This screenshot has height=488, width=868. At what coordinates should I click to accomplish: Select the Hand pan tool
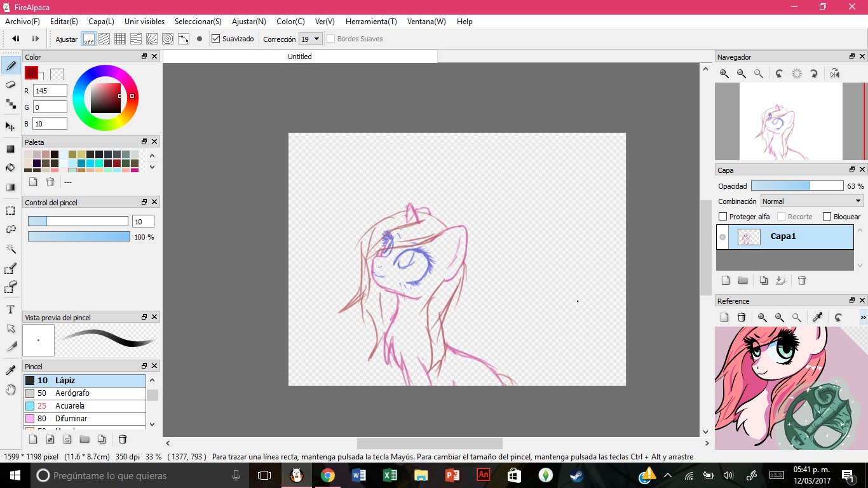tap(11, 390)
